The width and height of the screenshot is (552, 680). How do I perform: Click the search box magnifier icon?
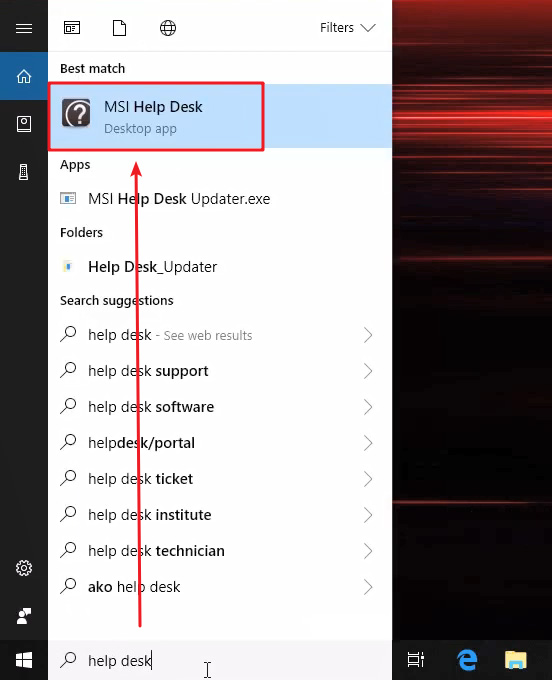click(x=68, y=659)
